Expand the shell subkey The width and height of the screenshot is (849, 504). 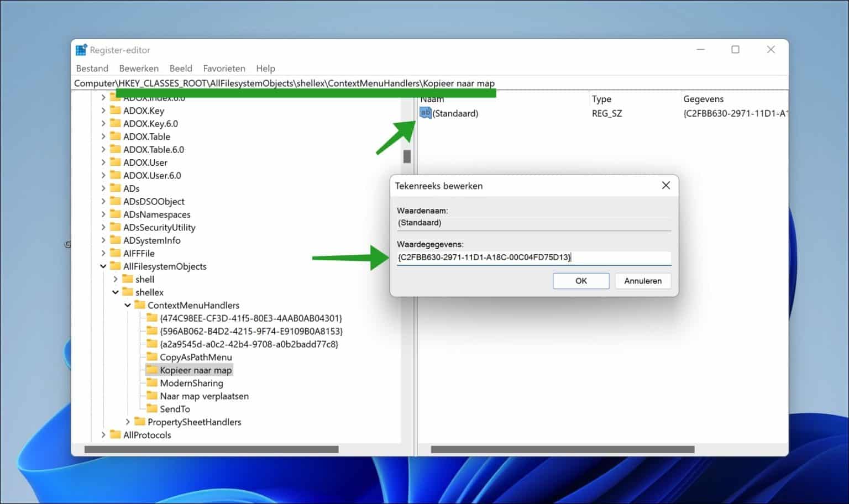click(x=116, y=280)
